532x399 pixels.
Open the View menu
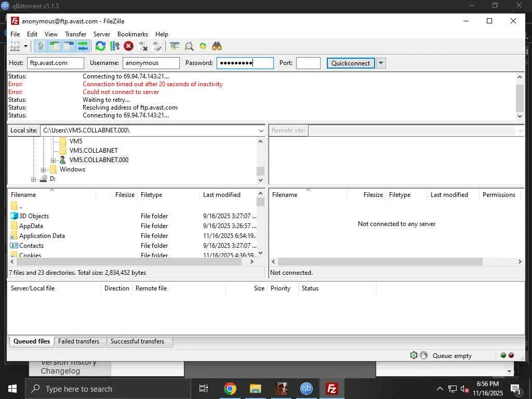51,34
